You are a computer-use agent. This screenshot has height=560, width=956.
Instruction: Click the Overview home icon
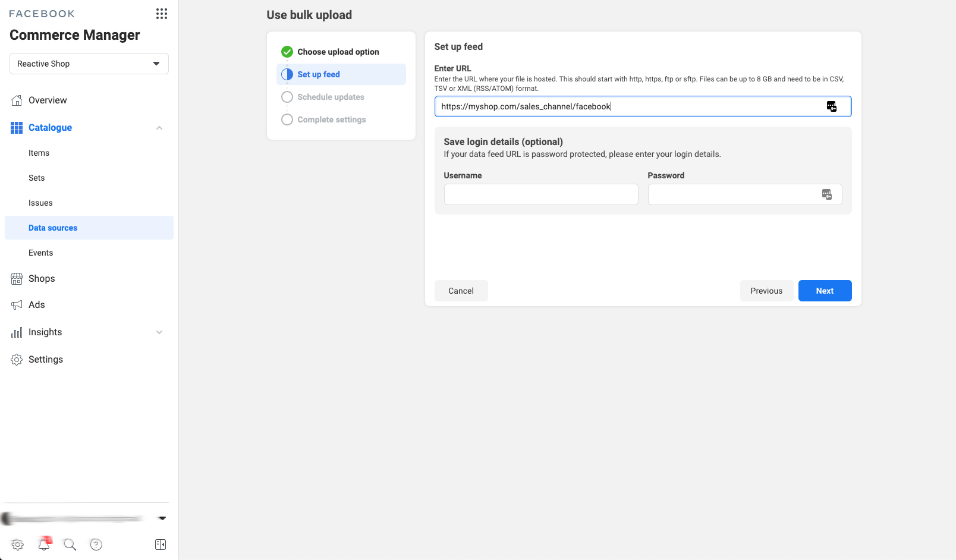[x=17, y=100]
